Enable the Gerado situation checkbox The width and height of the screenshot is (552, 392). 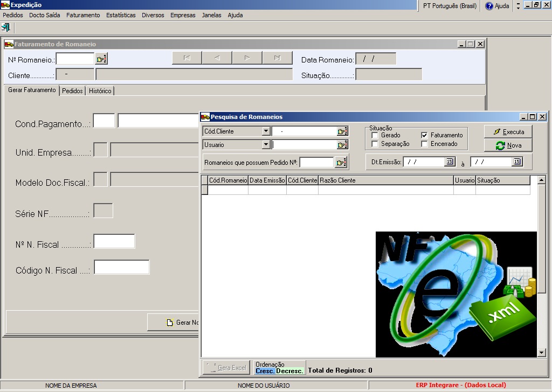pyautogui.click(x=375, y=135)
